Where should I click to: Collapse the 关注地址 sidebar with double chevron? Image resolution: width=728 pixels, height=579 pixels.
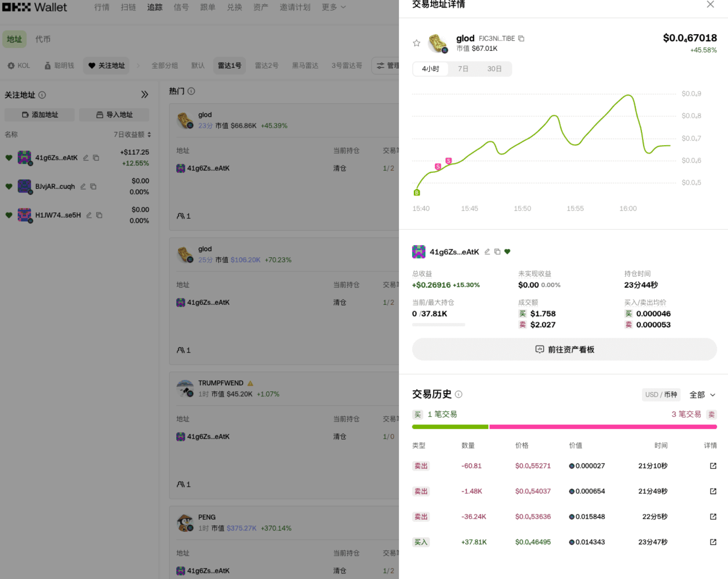tap(145, 94)
